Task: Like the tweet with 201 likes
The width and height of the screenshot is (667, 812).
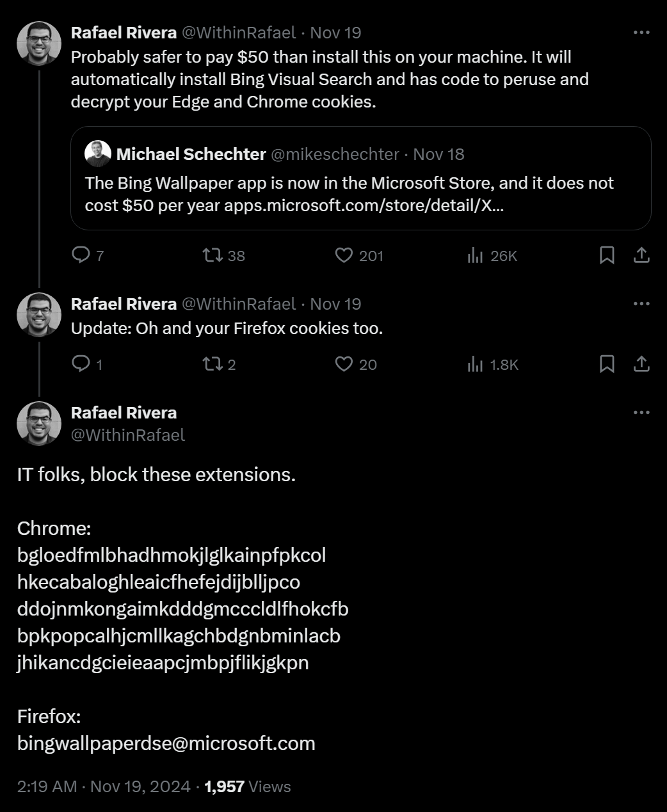Action: (344, 255)
